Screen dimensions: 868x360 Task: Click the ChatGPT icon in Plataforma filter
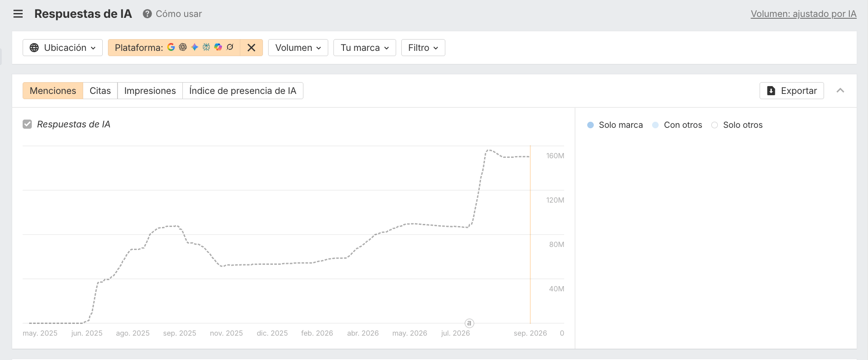[183, 47]
